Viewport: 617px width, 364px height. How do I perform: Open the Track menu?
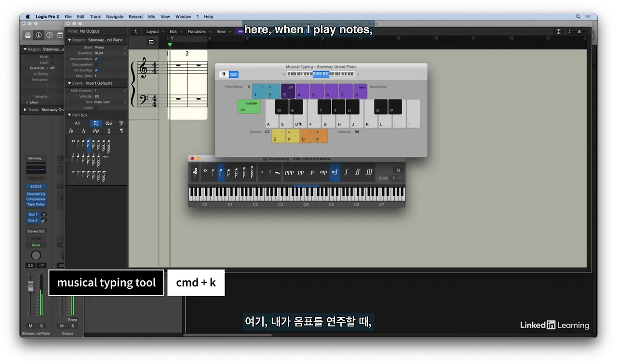pos(95,16)
